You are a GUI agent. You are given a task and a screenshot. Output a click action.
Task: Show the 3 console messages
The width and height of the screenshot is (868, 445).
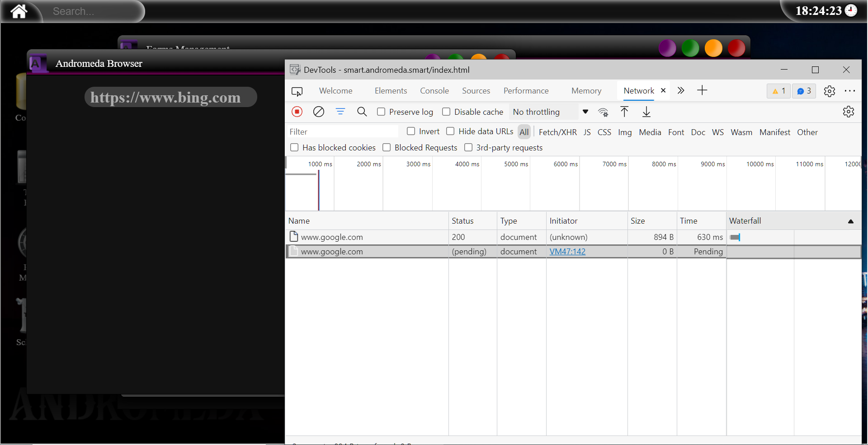(804, 91)
